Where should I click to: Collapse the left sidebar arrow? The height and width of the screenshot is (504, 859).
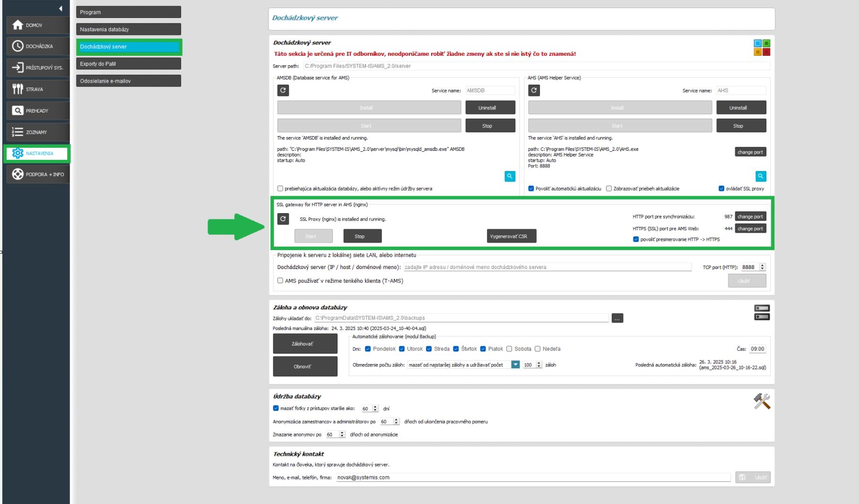click(61, 9)
